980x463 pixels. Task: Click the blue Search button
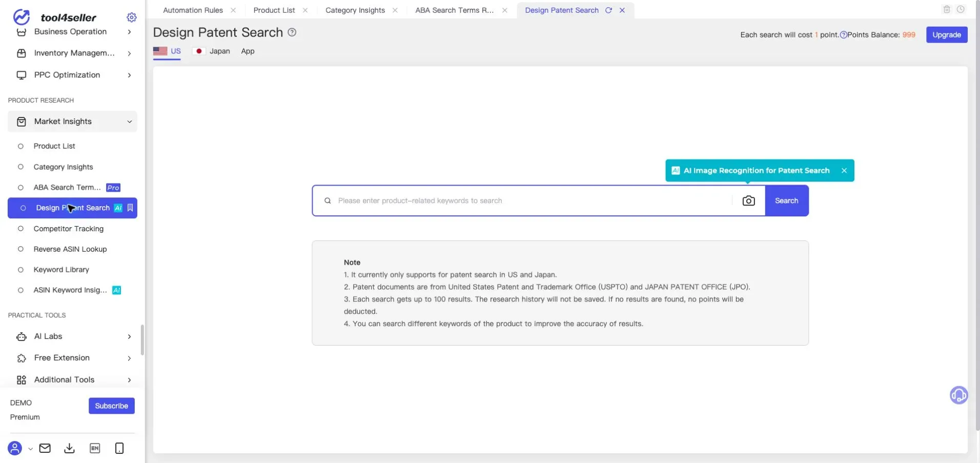[787, 200]
